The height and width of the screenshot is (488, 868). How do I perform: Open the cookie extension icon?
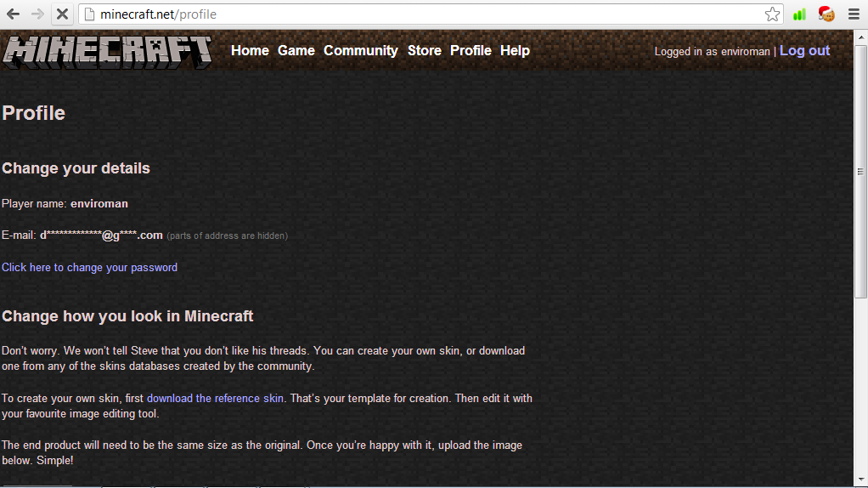pos(826,14)
